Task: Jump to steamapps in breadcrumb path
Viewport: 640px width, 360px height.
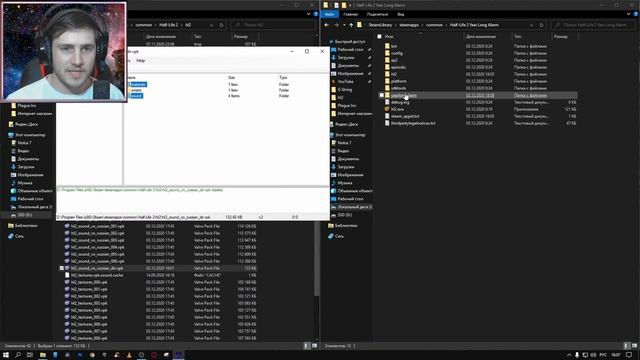Action: (x=409, y=25)
